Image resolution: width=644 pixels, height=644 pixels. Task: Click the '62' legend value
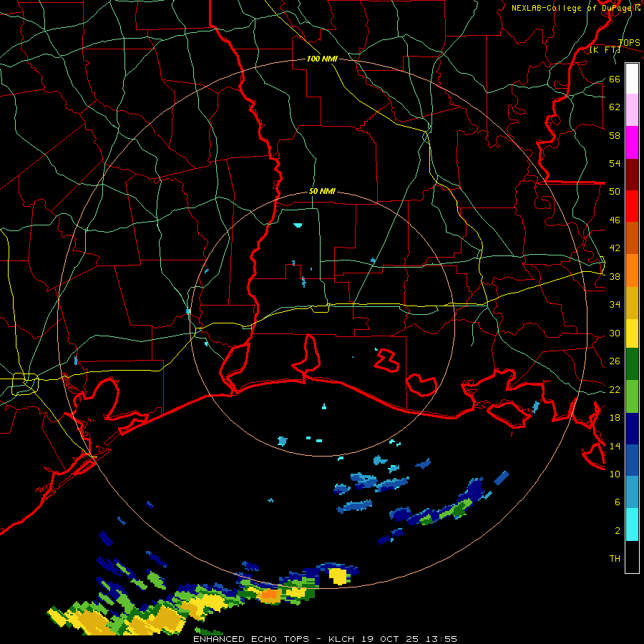[615, 107]
